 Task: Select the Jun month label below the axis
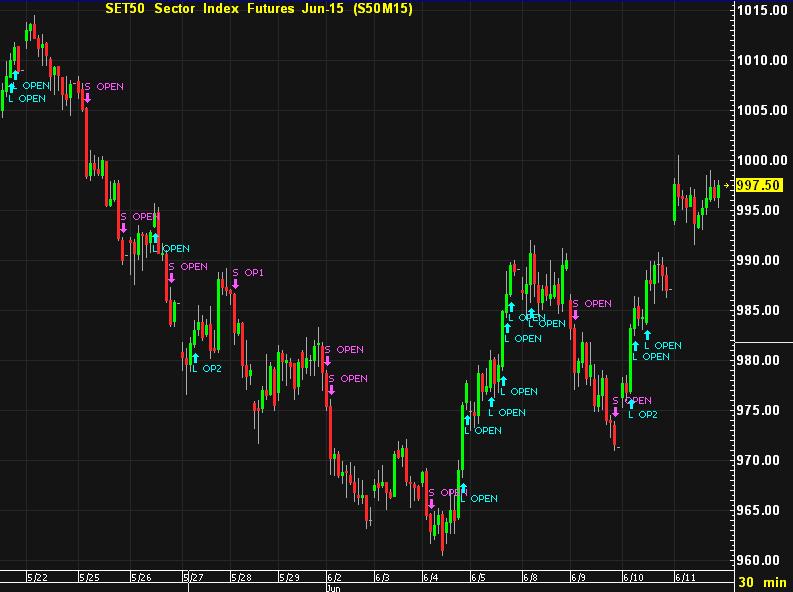point(333,588)
